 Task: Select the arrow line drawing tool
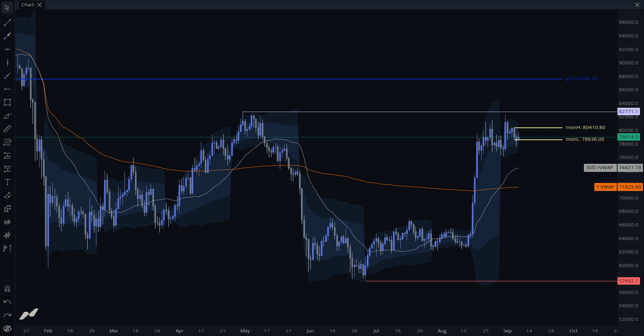(7, 36)
